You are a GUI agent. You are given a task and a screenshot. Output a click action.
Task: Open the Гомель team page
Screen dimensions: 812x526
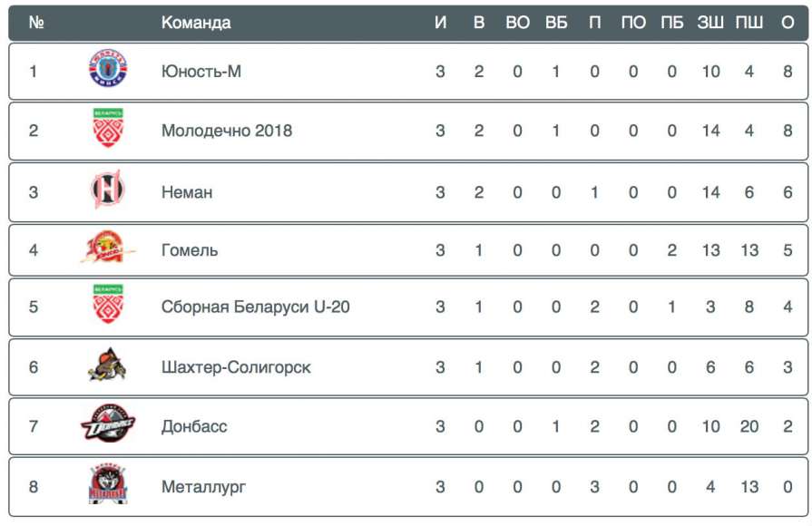(x=190, y=250)
